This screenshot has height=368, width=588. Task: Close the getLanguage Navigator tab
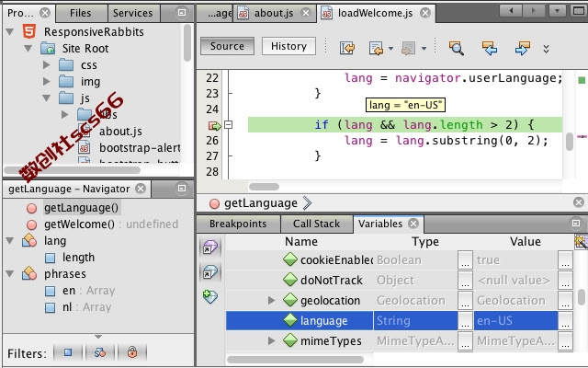(141, 189)
